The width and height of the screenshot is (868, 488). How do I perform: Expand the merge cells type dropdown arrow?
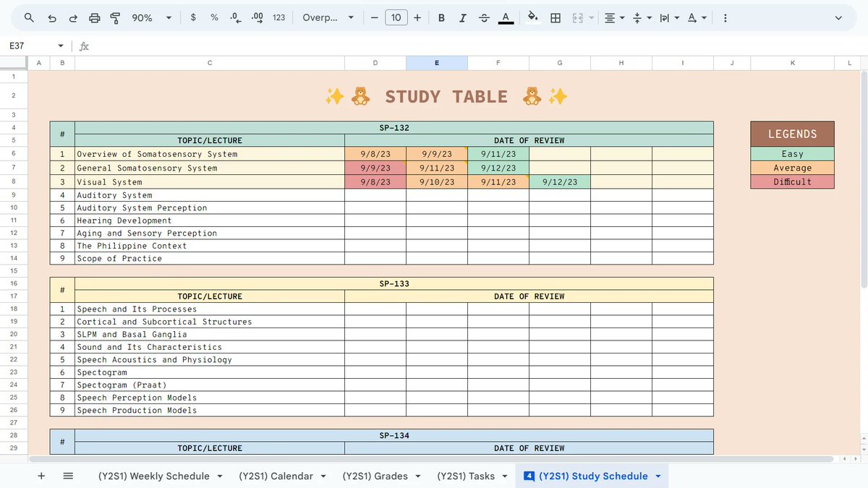click(x=591, y=17)
